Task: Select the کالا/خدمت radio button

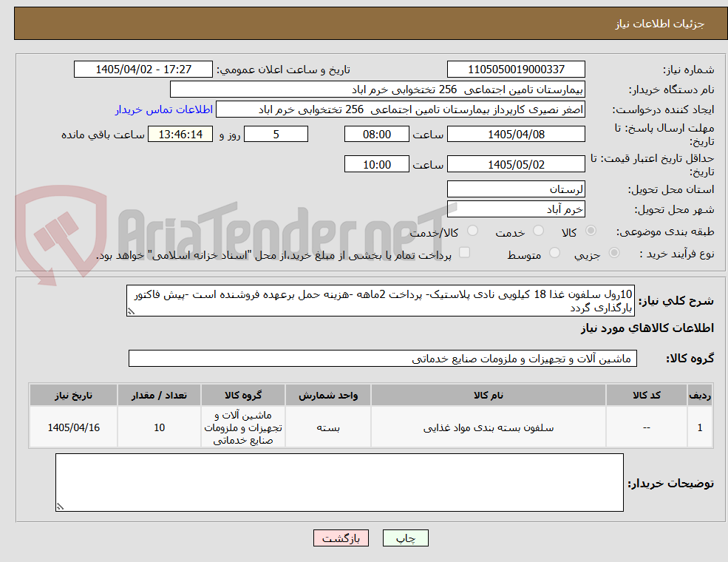Action: click(472, 231)
